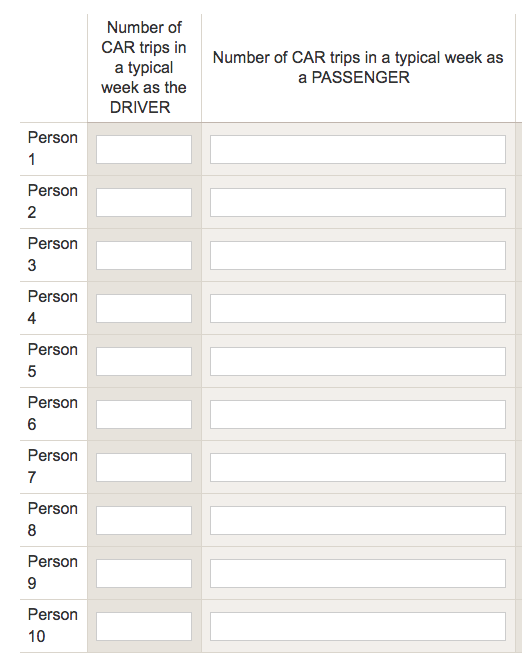Click Person 1 passenger trips input field

click(x=358, y=149)
